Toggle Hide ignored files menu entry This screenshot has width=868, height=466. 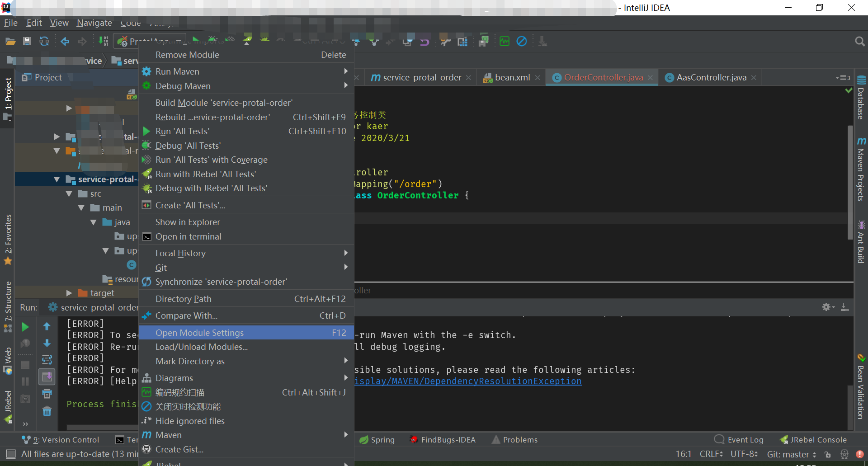(246, 421)
